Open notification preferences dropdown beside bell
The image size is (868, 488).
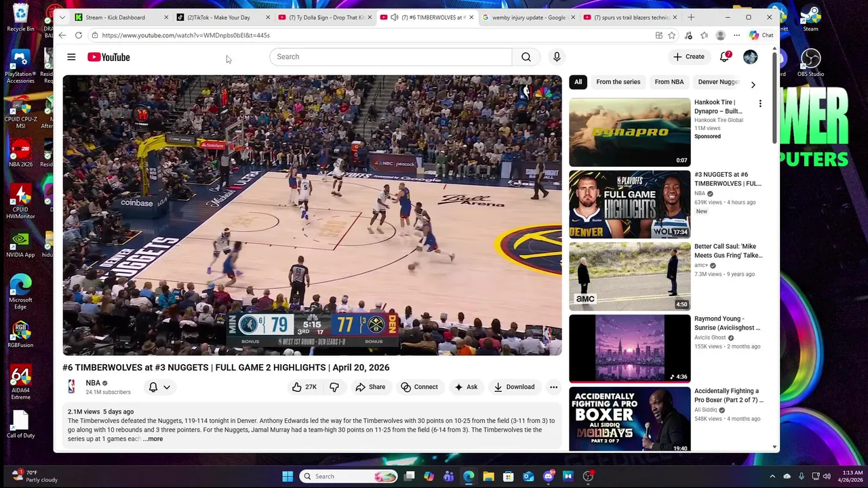(167, 387)
